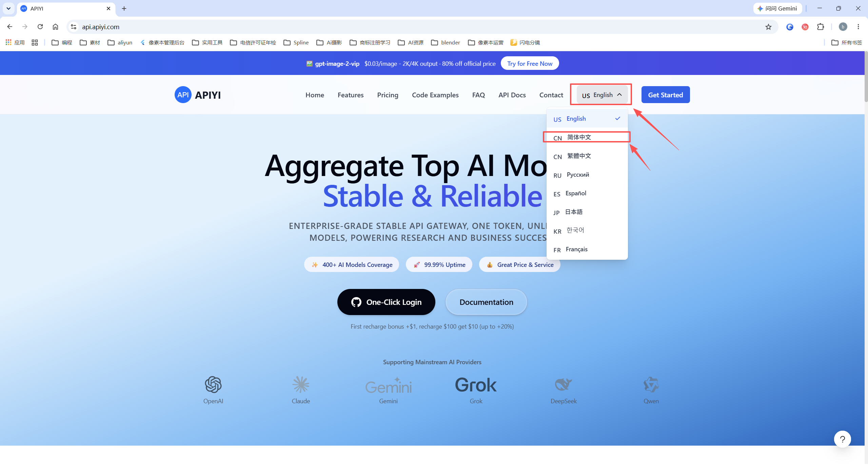Viewport: 868px width, 468px height.
Task: Click the blue circular extension icon
Action: tap(790, 27)
